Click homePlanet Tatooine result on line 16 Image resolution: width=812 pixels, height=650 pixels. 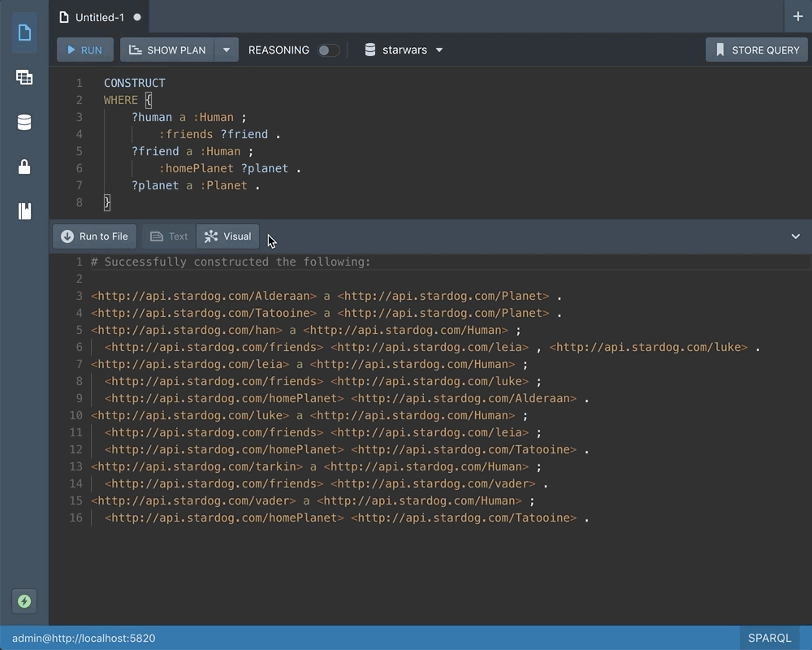pos(347,518)
